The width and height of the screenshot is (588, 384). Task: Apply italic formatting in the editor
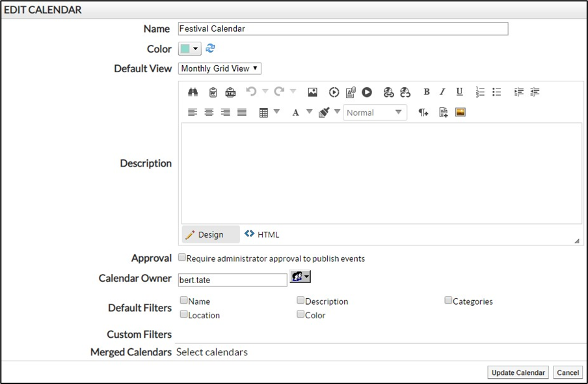click(442, 92)
